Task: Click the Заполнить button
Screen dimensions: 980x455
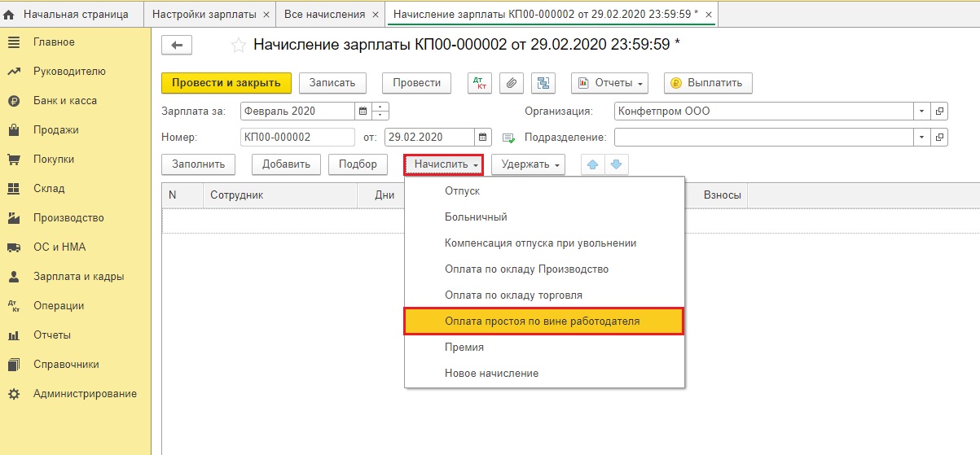Action: coord(198,164)
